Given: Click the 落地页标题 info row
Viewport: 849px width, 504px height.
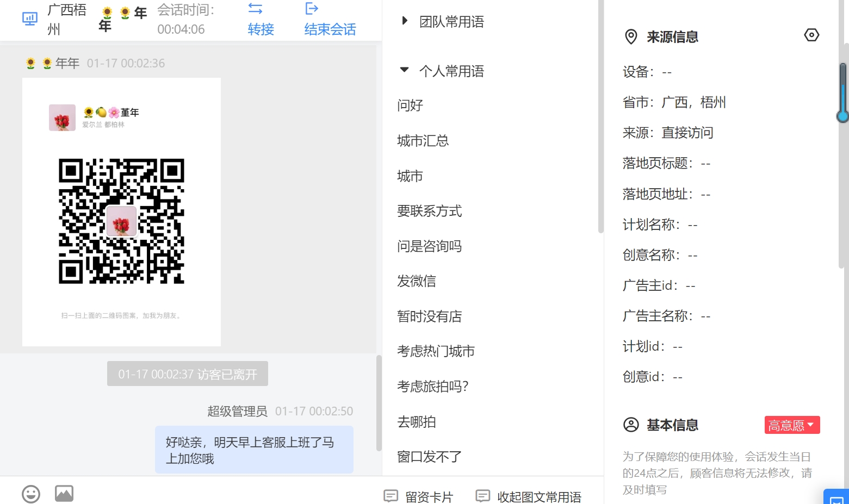Looking at the screenshot, I should 667,163.
